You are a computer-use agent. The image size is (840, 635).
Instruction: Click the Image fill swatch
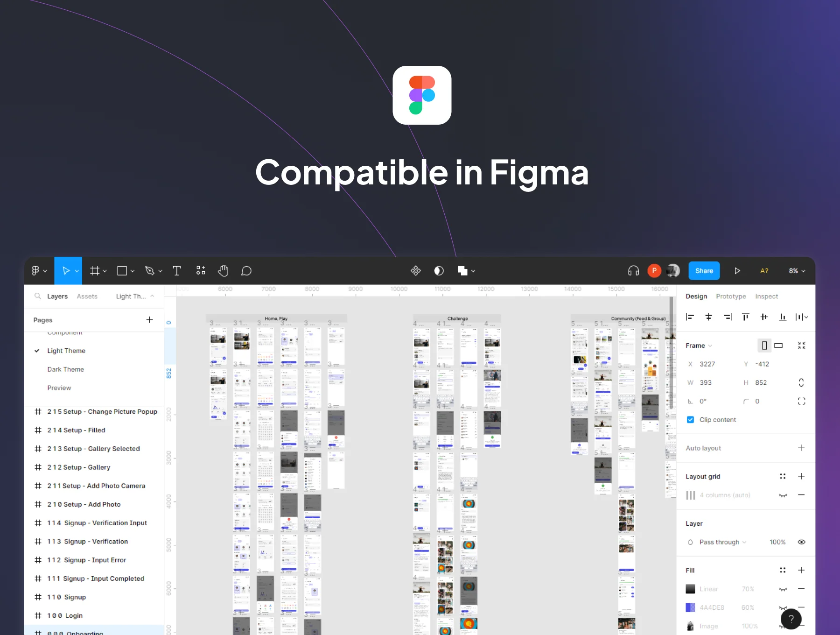(690, 626)
